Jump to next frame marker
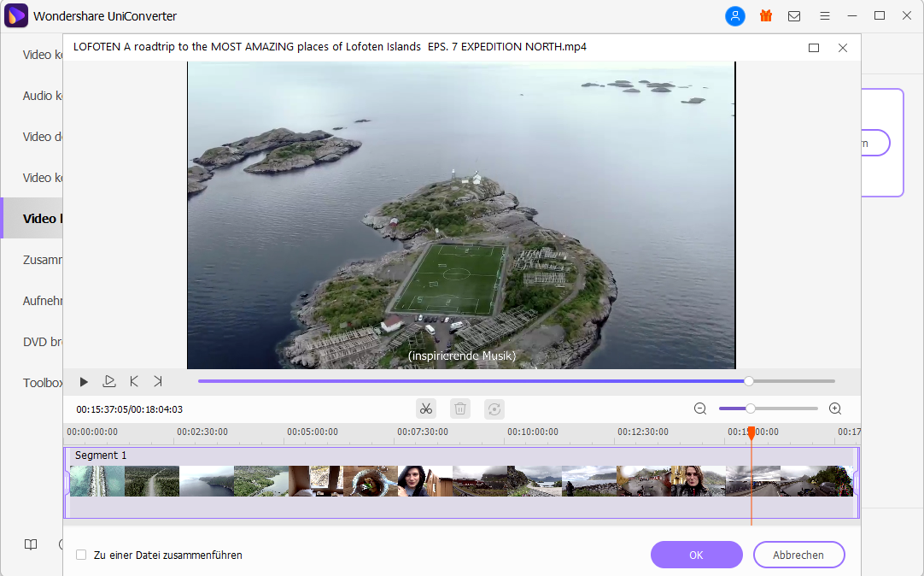 tap(158, 381)
